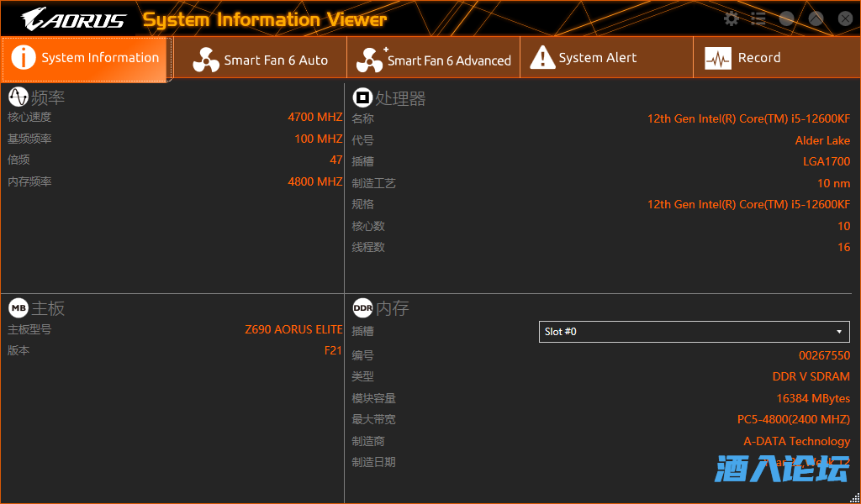Open the Record tab
861x504 pixels.
coord(777,58)
